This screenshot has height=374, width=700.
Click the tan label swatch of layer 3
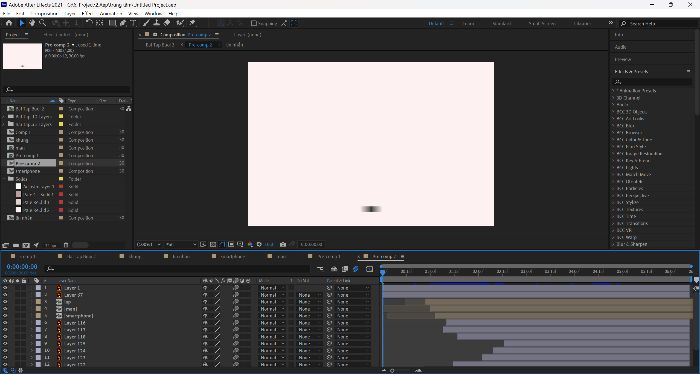coord(38,302)
